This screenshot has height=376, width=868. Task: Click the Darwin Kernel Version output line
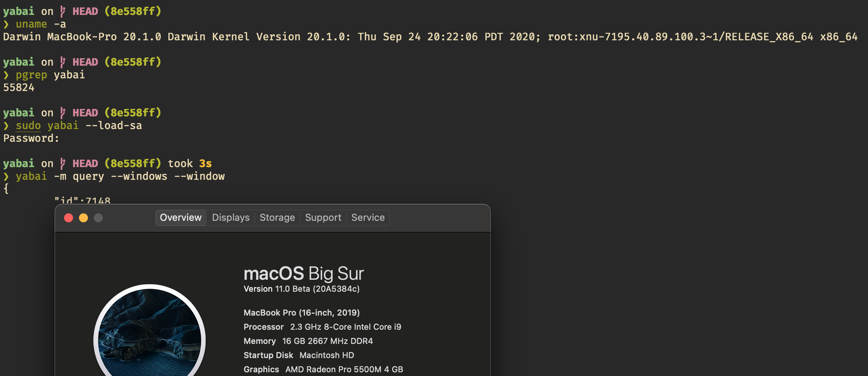click(430, 37)
